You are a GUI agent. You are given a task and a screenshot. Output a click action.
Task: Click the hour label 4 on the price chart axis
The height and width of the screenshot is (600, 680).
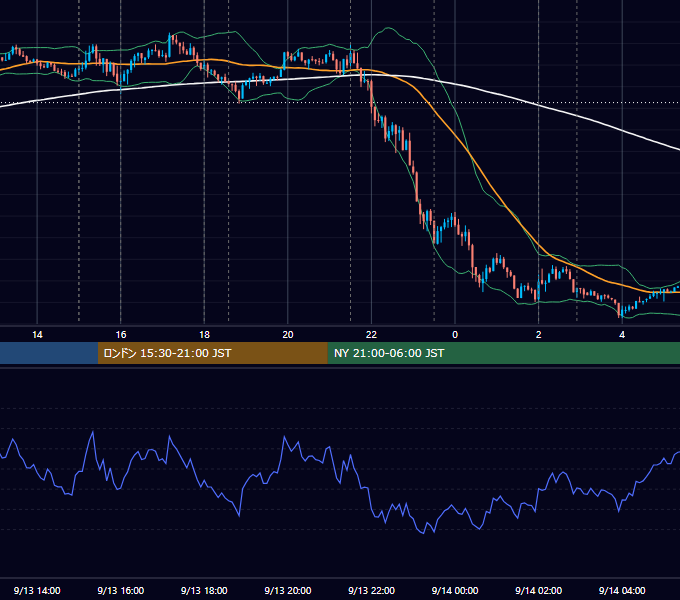[x=622, y=335]
